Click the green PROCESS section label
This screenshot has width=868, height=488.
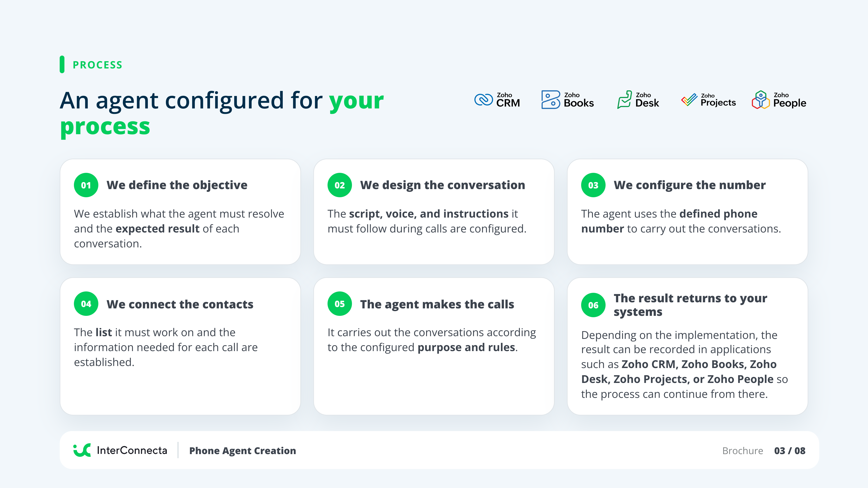click(98, 65)
